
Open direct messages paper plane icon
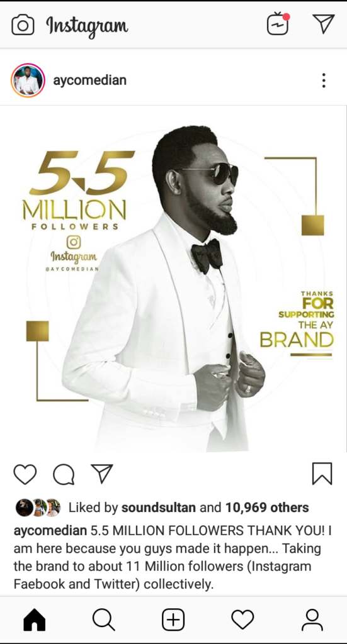324,23
